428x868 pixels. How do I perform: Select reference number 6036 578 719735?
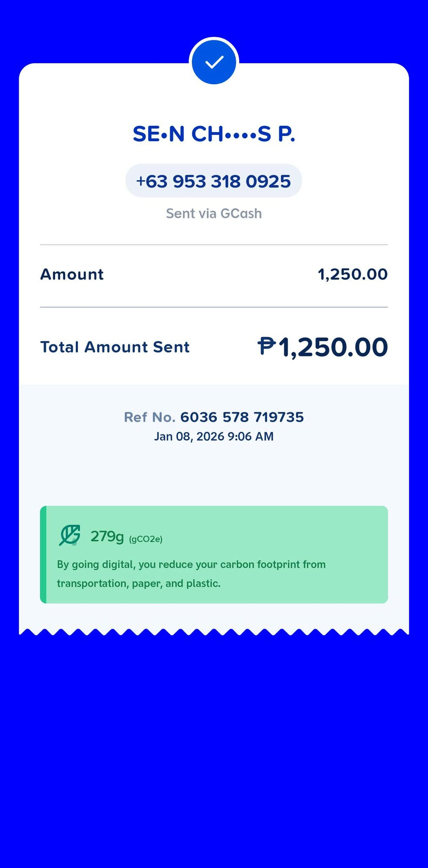[242, 417]
